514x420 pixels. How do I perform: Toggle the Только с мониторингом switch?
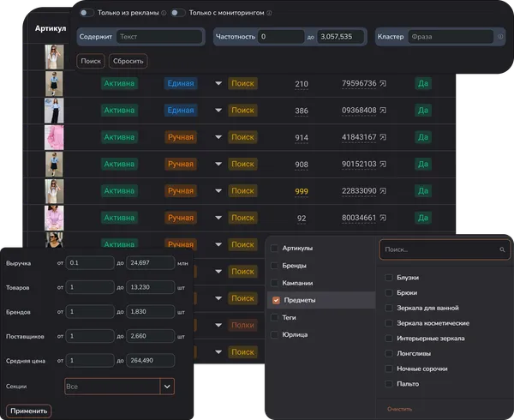(178, 13)
